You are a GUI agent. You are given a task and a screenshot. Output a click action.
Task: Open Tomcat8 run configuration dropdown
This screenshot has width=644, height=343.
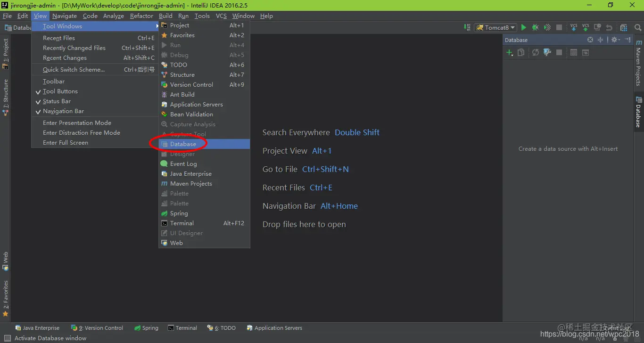496,27
